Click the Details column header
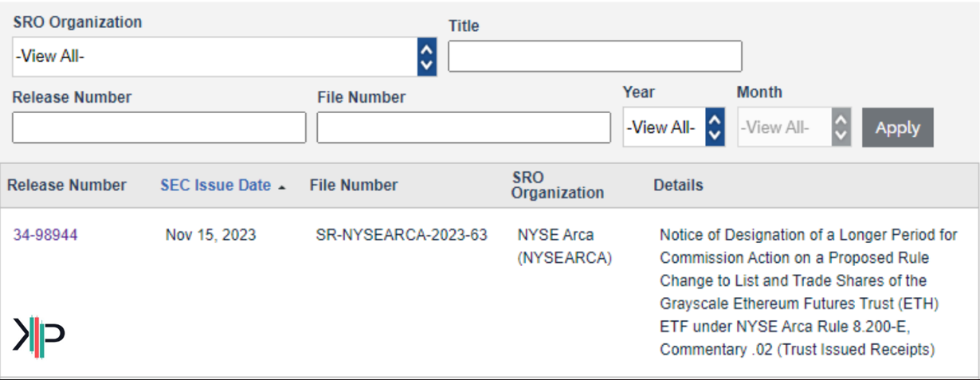The image size is (980, 380). [678, 186]
